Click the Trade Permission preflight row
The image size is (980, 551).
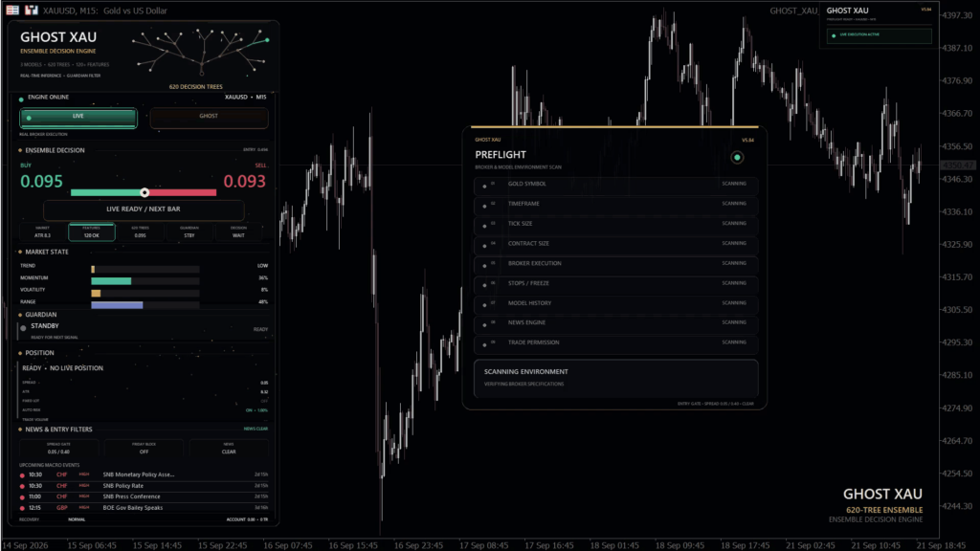[616, 343]
